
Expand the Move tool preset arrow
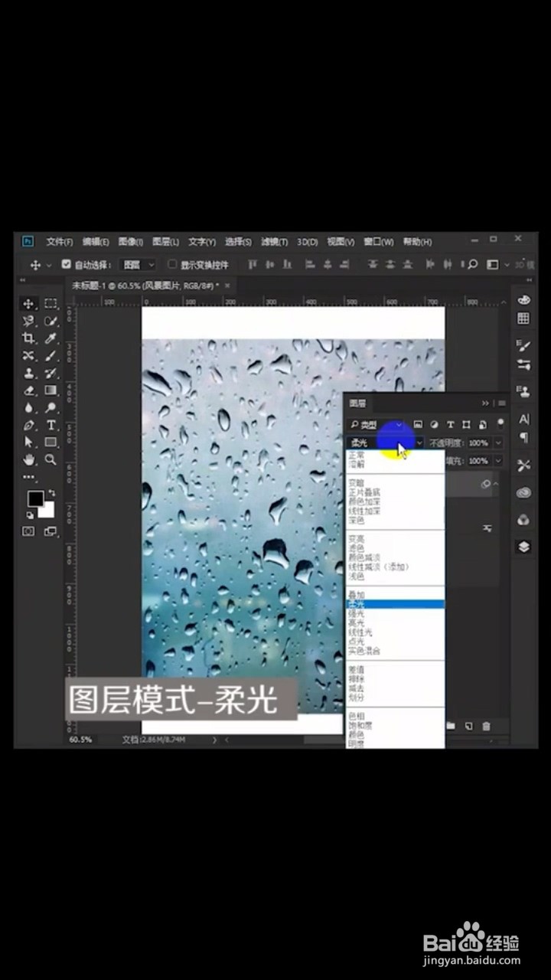(49, 265)
